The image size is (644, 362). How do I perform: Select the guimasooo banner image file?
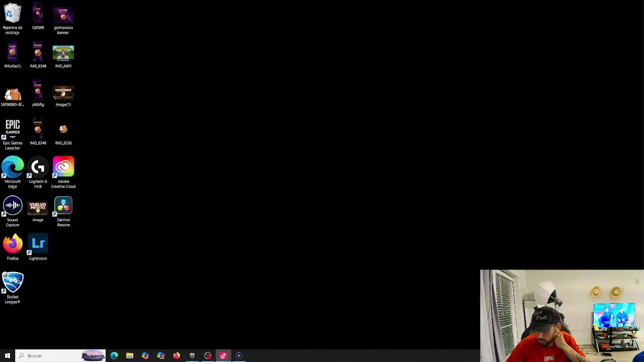tap(63, 20)
